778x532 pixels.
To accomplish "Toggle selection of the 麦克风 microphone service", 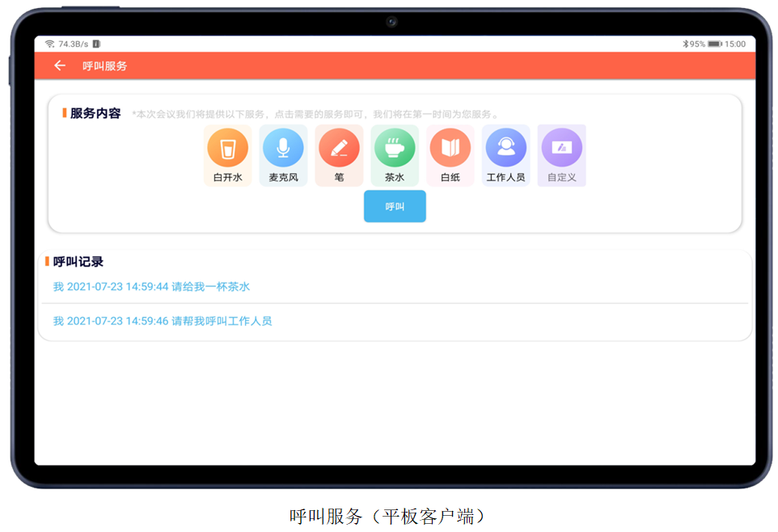I will pos(283,154).
